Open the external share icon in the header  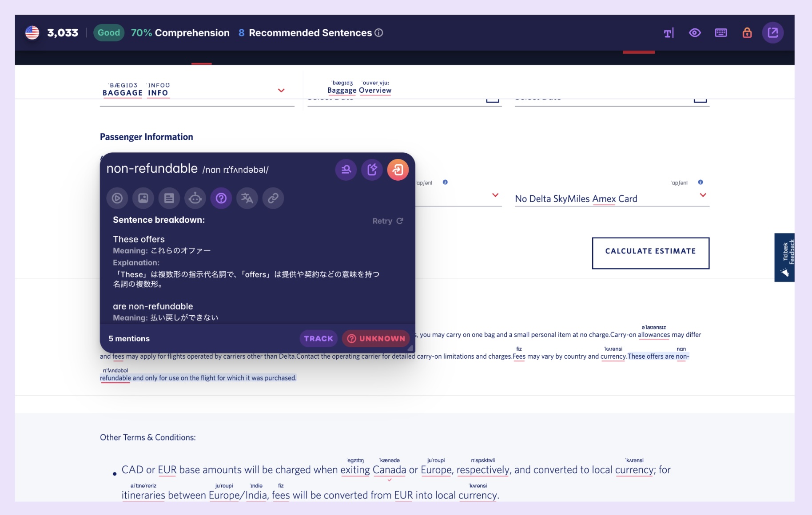[773, 32]
